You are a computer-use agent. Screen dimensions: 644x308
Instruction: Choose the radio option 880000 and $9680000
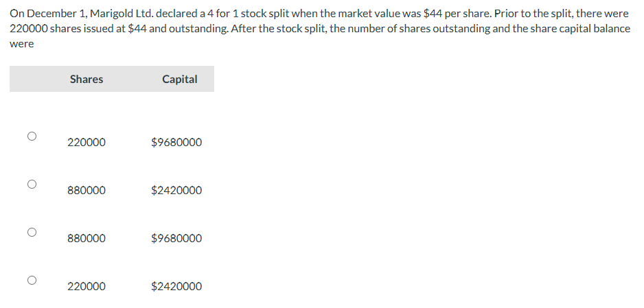pyautogui.click(x=32, y=232)
